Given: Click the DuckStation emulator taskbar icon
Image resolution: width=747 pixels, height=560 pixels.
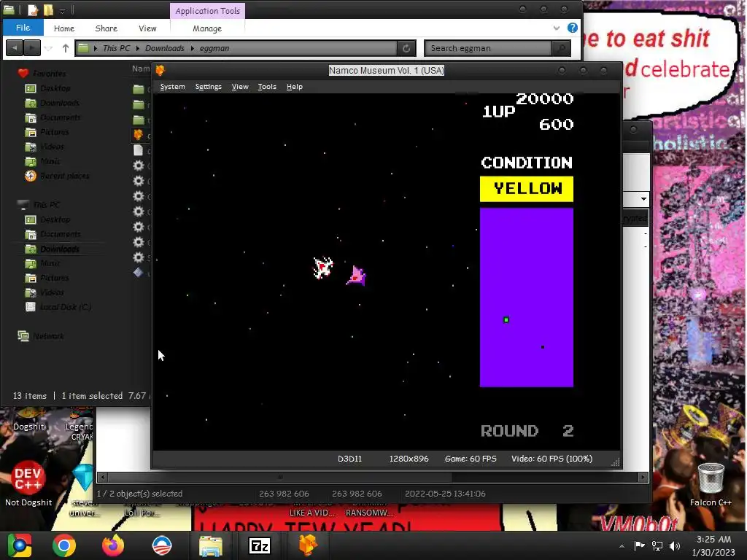Looking at the screenshot, I should click(308, 545).
